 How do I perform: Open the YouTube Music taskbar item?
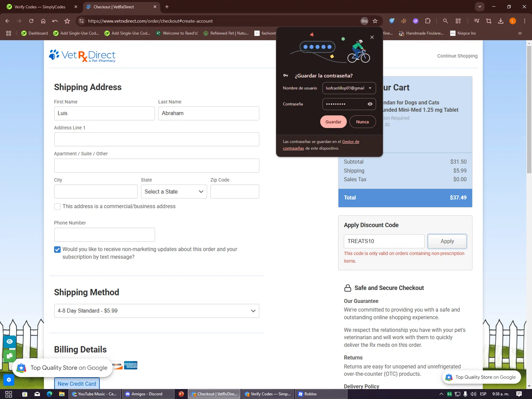[95, 394]
